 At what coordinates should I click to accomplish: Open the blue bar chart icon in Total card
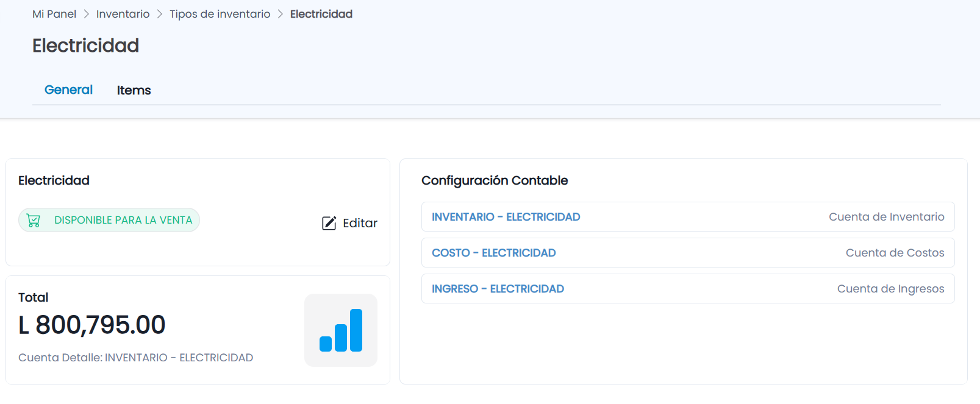tap(341, 330)
